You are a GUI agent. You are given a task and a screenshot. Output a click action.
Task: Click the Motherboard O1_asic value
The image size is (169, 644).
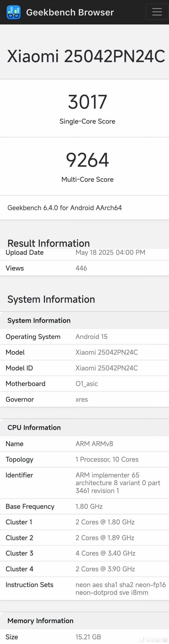tap(87, 384)
